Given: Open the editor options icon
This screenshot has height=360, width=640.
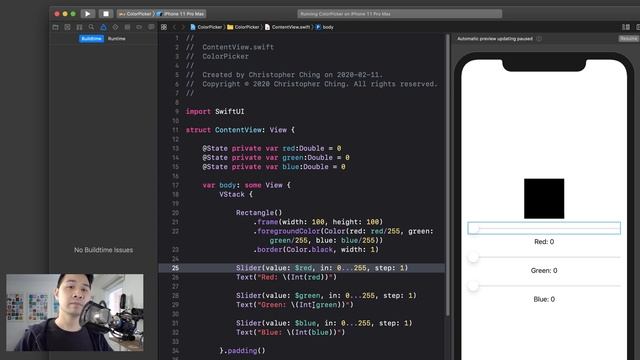Looking at the screenshot, I should 626,27.
